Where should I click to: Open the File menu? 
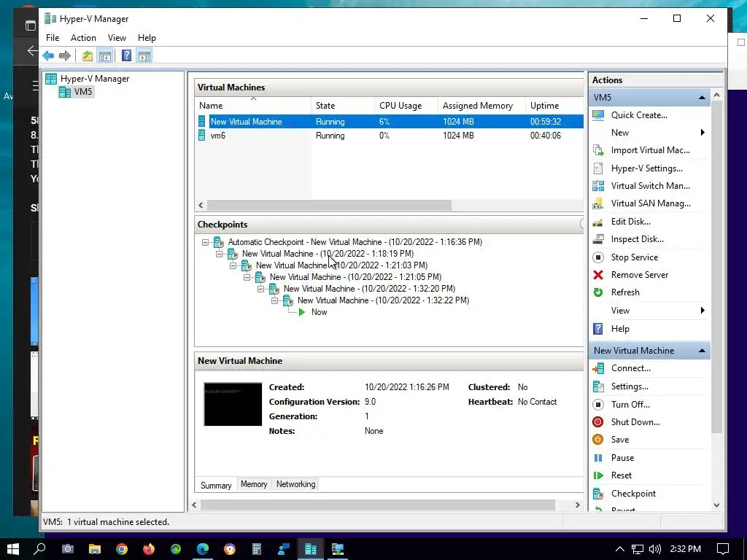[53, 38]
